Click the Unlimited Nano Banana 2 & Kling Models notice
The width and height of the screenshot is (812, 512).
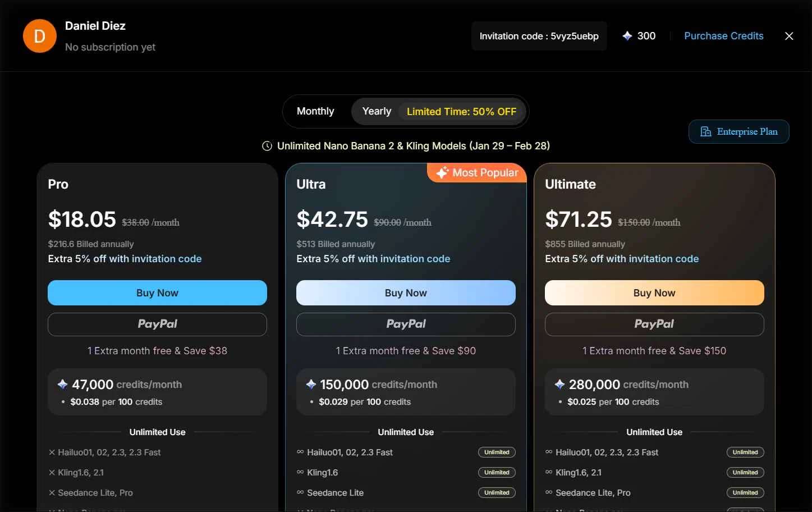413,146
